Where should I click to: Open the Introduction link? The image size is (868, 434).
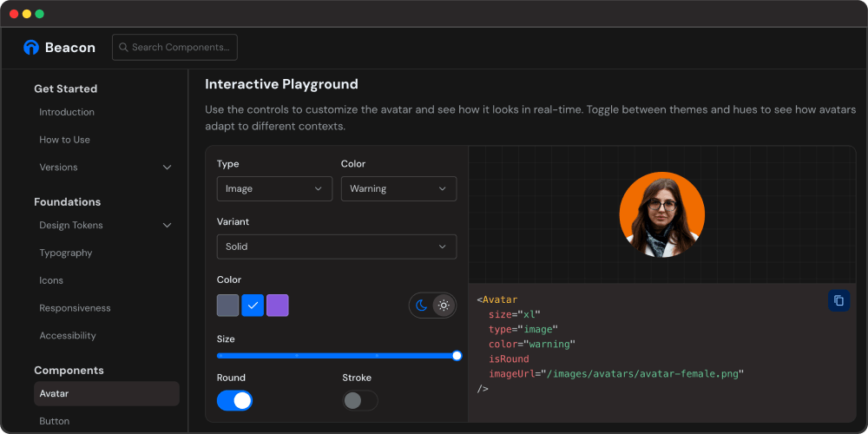coord(67,112)
